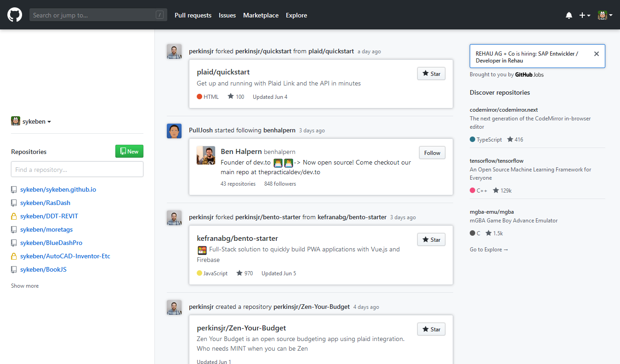Open sykeben/sykeben.github.io repository
620x364 pixels.
(x=58, y=189)
